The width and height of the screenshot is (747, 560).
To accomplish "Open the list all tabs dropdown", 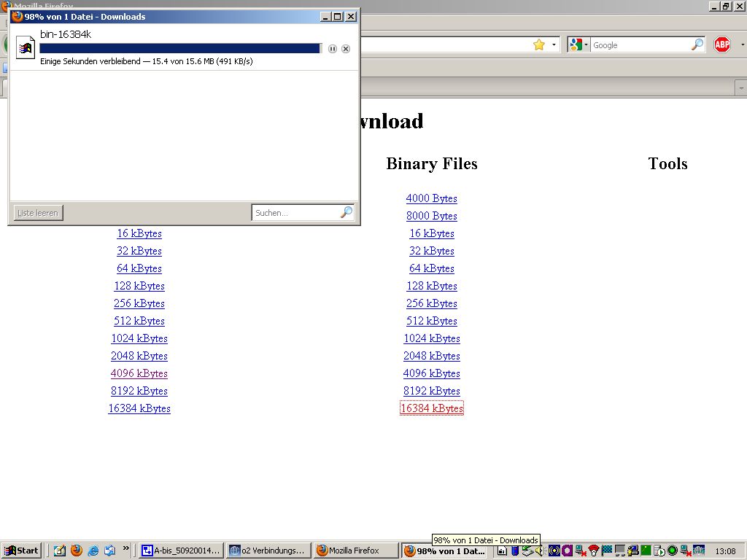I will (x=741, y=87).
